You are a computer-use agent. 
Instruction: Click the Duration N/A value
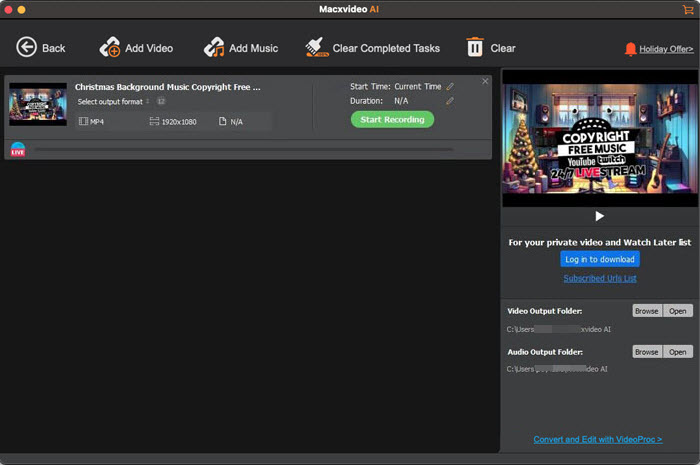pos(401,101)
